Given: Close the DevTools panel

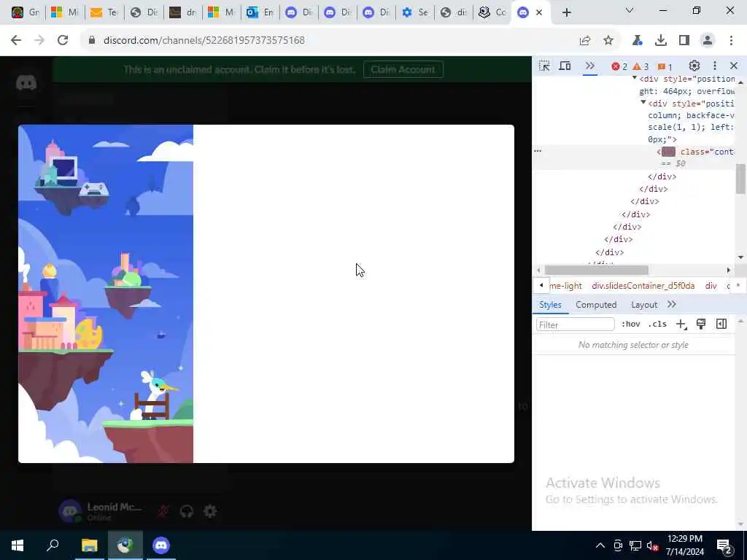Looking at the screenshot, I should point(734,66).
